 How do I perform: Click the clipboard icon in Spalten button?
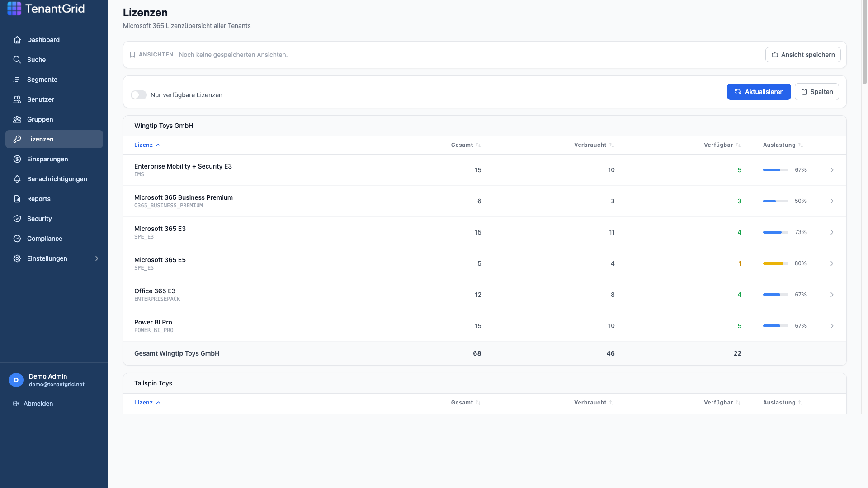pyautogui.click(x=804, y=92)
